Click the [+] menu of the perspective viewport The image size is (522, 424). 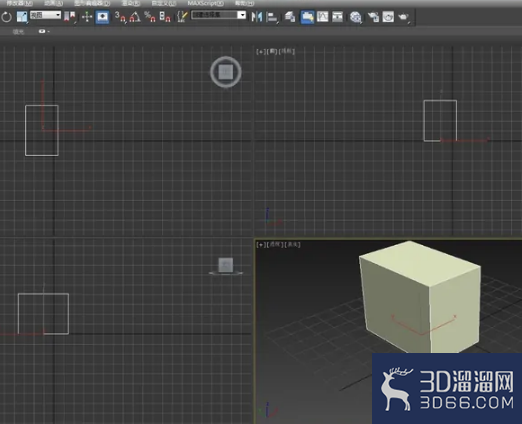(x=261, y=244)
